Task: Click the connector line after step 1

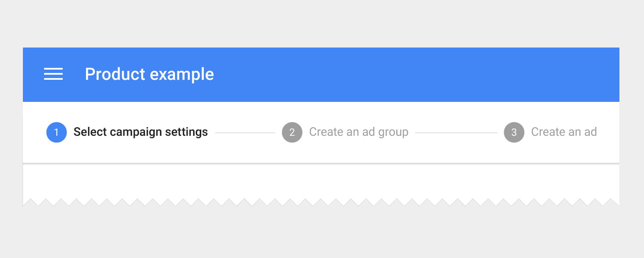Action: 245,132
